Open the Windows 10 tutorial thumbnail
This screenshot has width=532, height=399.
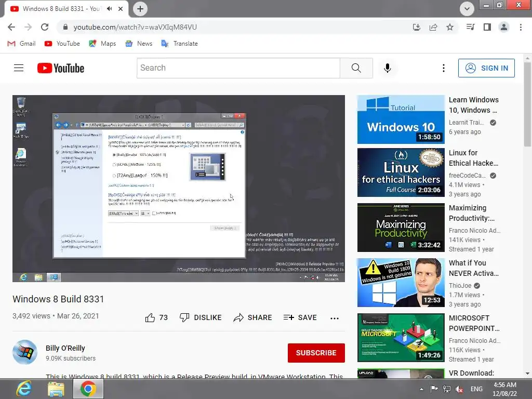coord(401,119)
